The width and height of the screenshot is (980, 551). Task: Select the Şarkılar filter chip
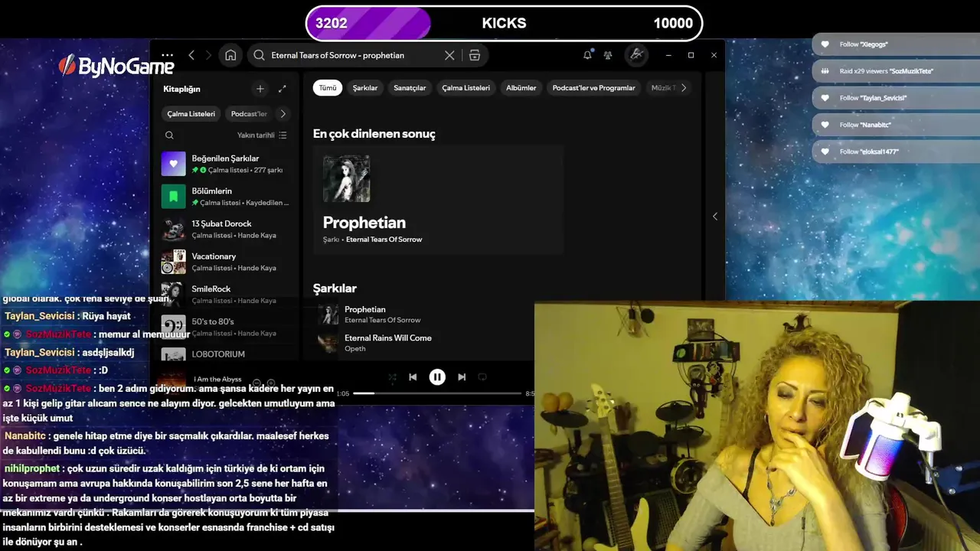coord(365,88)
